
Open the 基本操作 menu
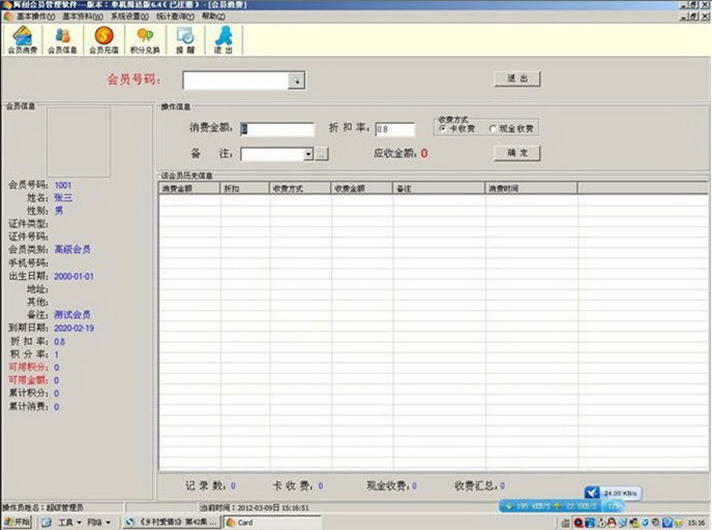click(36, 16)
